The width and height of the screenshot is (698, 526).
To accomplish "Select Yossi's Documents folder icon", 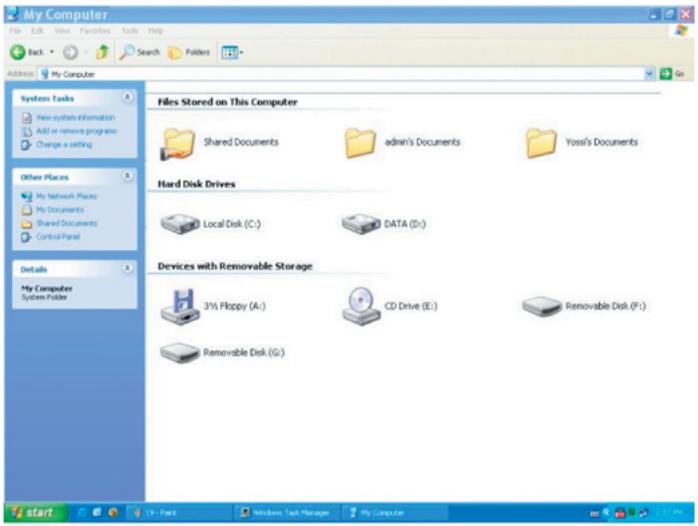I will (541, 143).
